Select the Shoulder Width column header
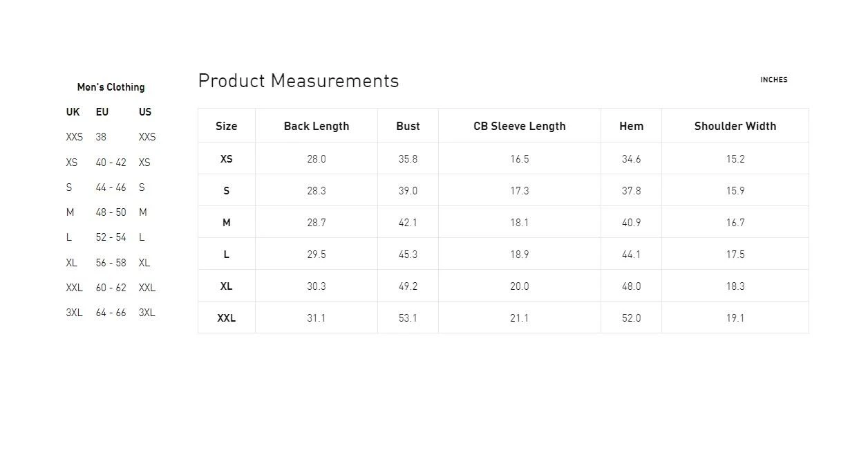Image resolution: width=868 pixels, height=451 pixels. pyautogui.click(x=735, y=126)
